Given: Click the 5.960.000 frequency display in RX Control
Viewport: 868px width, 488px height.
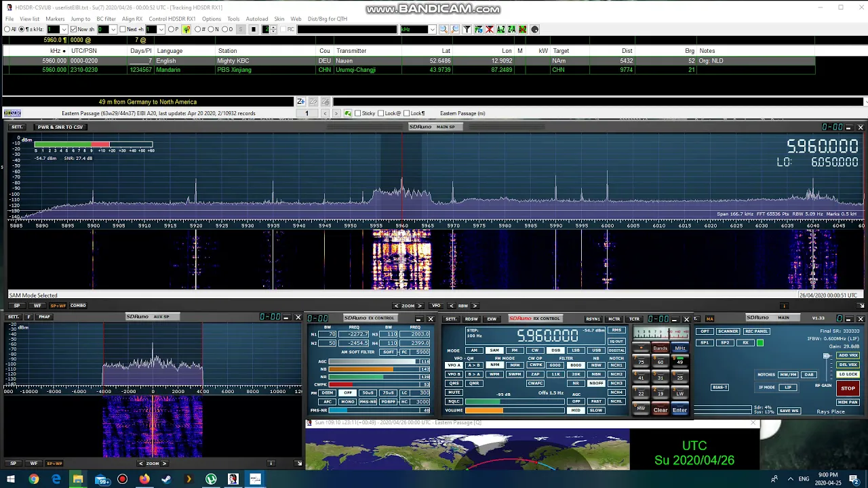Looking at the screenshot, I should click(x=547, y=335).
